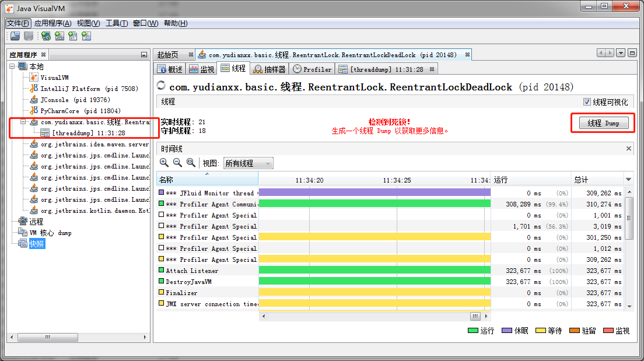Select 快照 in the applications tree
Image resolution: width=644 pixels, height=361 pixels.
click(x=37, y=244)
